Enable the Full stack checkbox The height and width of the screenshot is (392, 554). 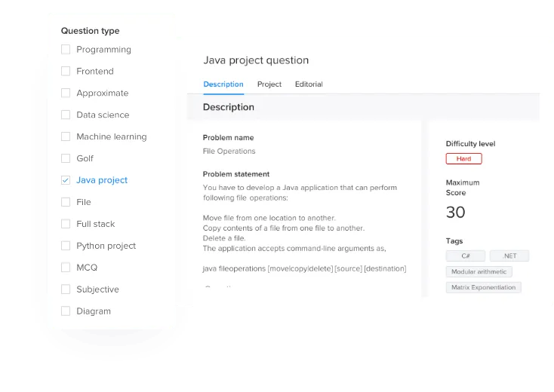pos(66,224)
